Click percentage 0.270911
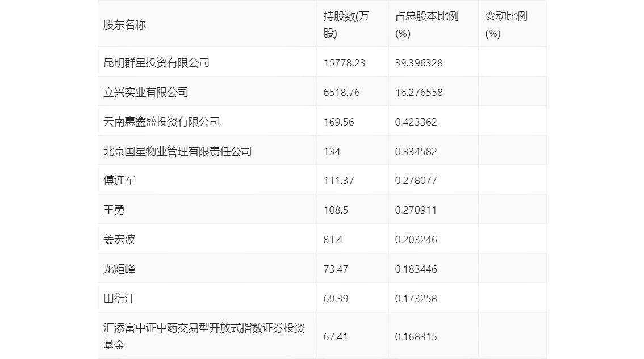 (x=416, y=210)
